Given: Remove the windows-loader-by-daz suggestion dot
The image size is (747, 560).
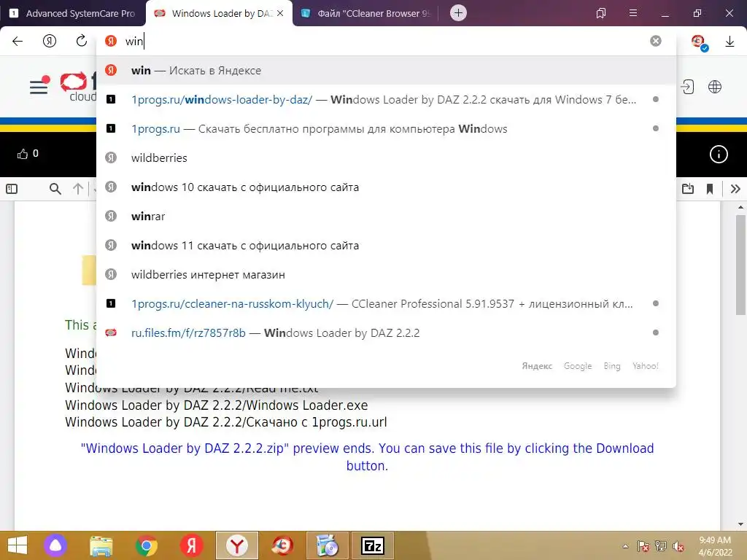Looking at the screenshot, I should 656,99.
